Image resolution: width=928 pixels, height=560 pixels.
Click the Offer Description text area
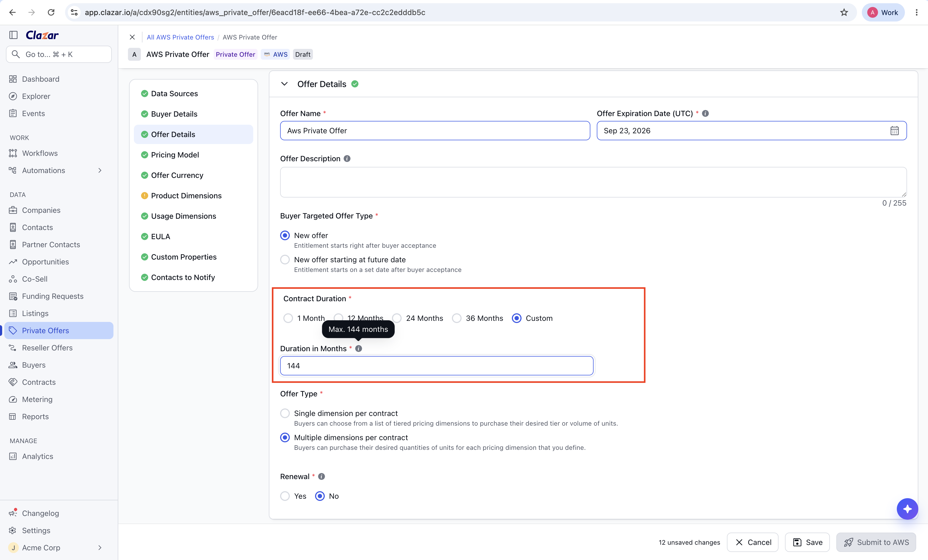click(x=593, y=182)
